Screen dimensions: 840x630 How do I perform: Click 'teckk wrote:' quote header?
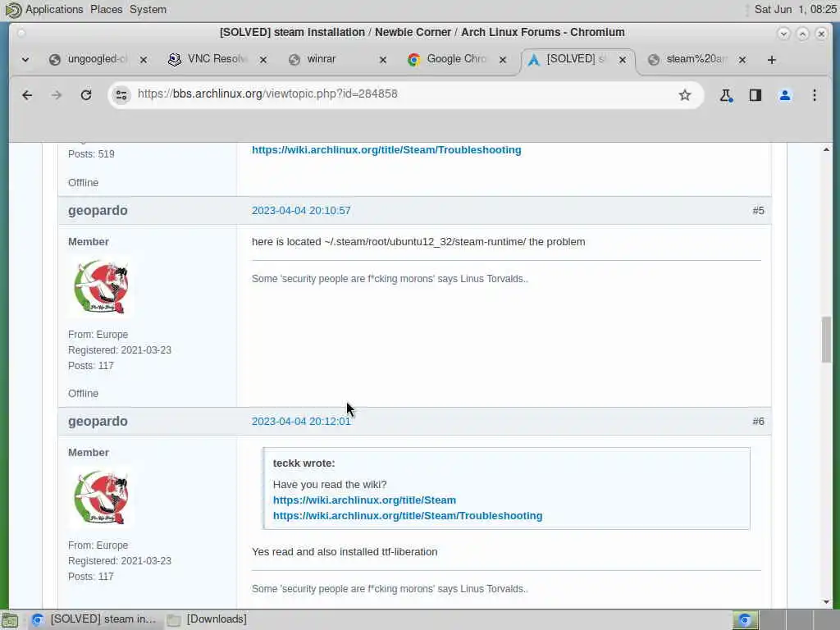tap(304, 463)
